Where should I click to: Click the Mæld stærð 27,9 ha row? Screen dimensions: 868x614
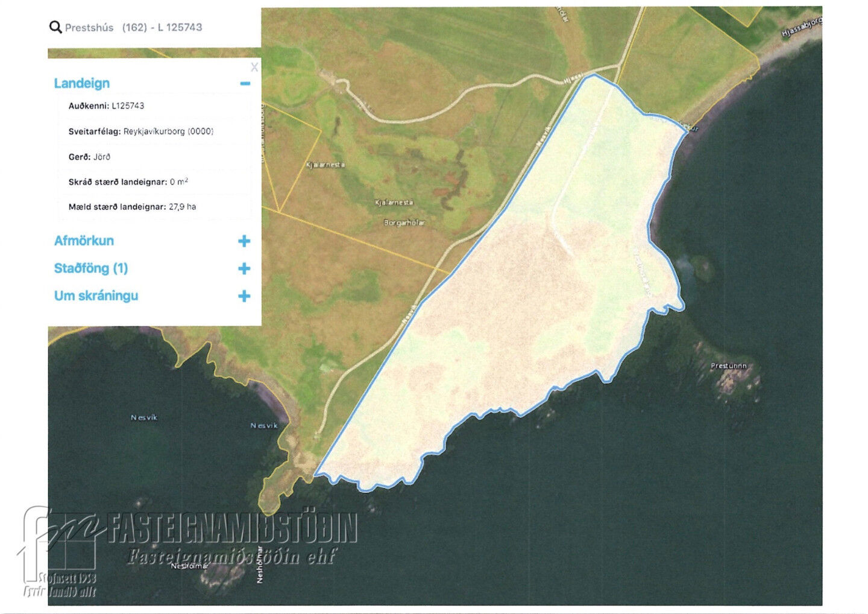click(x=133, y=207)
